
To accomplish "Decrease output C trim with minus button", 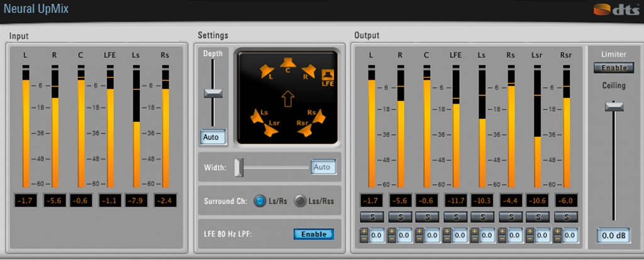I will 419,239.
